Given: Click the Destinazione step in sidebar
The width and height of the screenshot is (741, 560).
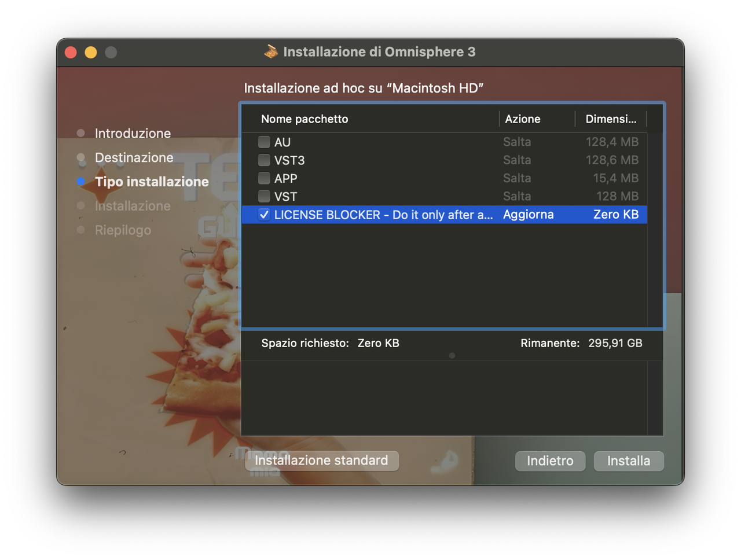Looking at the screenshot, I should coord(134,157).
